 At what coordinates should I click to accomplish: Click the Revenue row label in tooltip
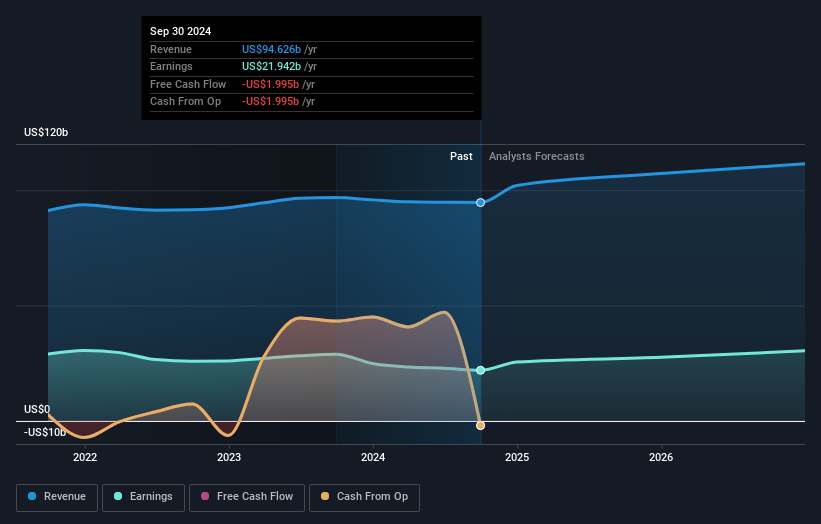[171, 49]
